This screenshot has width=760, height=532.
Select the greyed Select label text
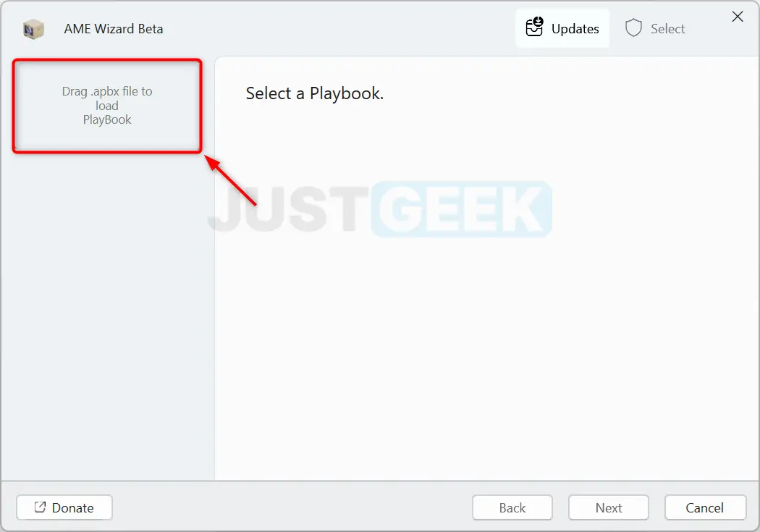click(x=667, y=29)
